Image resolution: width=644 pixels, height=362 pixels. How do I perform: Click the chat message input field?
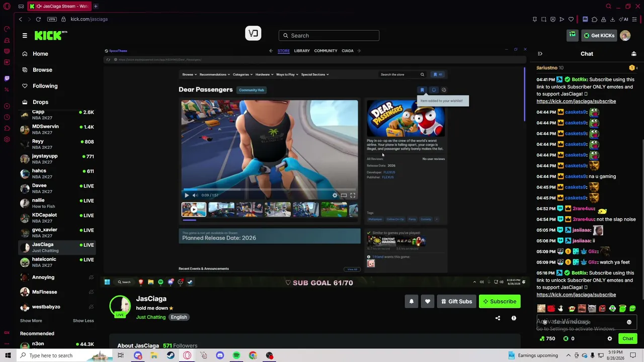(x=587, y=322)
